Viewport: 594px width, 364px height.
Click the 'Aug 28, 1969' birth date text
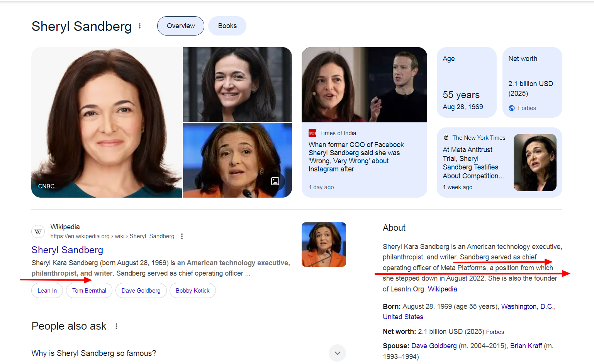point(463,107)
